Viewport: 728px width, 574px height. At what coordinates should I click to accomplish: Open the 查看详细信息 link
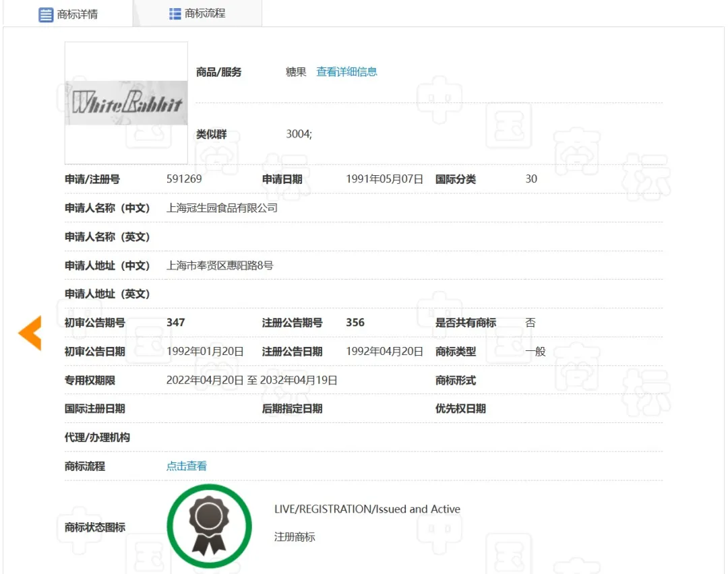click(346, 72)
